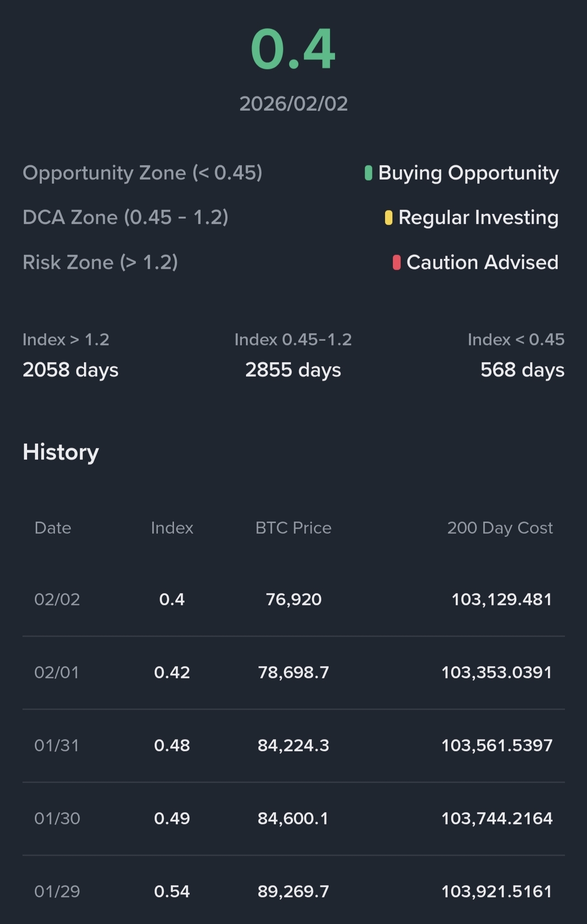Tap the 2855 days statistic
Image resolution: width=587 pixels, height=924 pixels.
coord(293,370)
